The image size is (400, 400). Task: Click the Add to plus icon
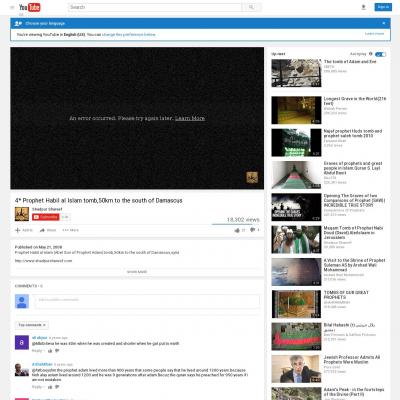pyautogui.click(x=18, y=230)
